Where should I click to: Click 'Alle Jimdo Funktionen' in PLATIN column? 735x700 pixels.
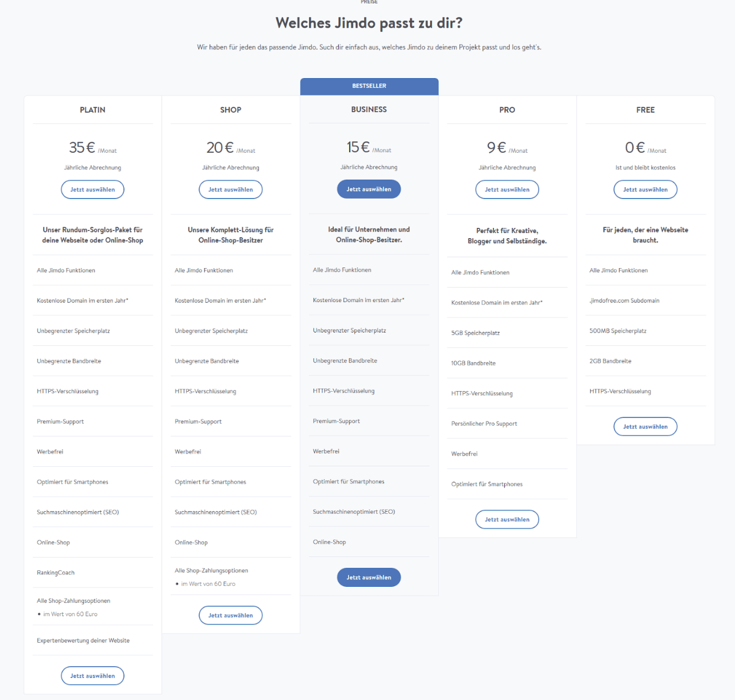tap(66, 270)
